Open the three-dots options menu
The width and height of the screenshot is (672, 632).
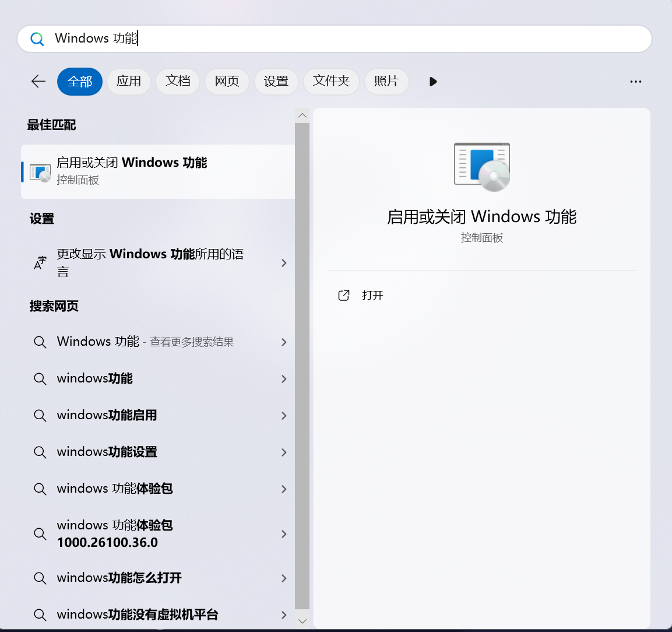(x=635, y=82)
